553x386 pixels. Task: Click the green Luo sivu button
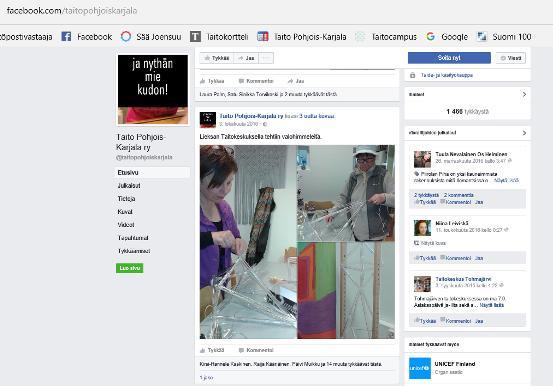point(129,268)
